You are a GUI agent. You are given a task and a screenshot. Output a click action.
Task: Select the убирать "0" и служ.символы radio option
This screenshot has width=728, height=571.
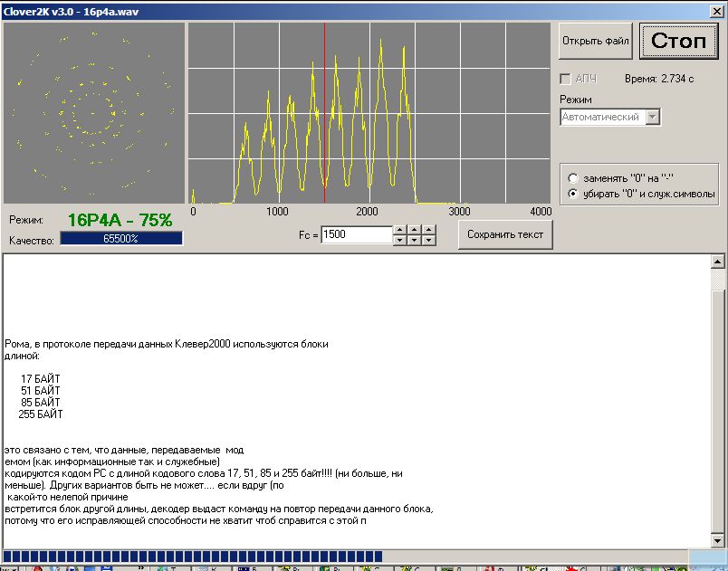tap(573, 194)
